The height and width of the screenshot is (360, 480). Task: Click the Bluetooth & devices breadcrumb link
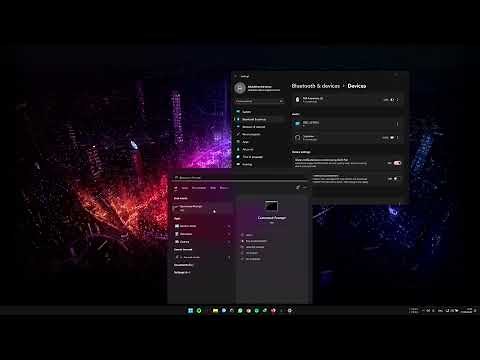(x=316, y=86)
